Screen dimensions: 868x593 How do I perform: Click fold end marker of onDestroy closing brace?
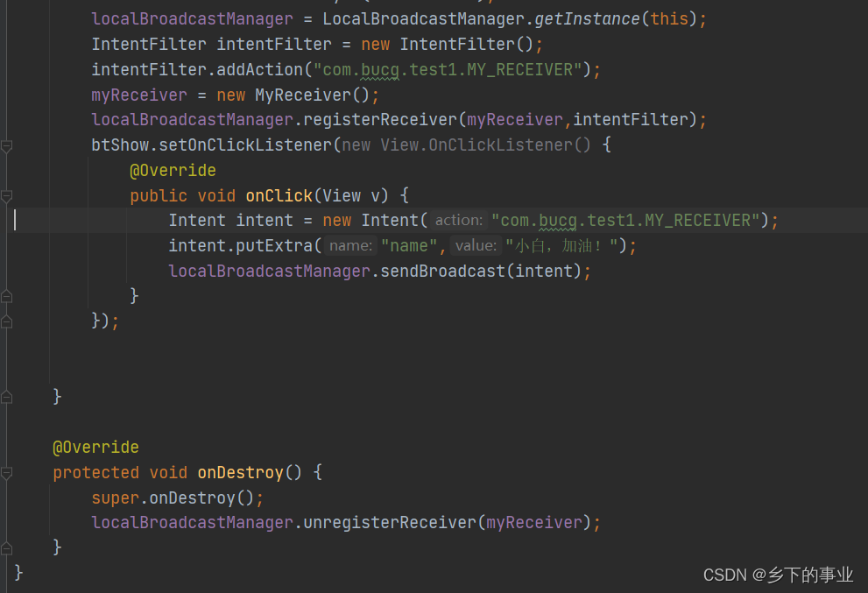7,547
